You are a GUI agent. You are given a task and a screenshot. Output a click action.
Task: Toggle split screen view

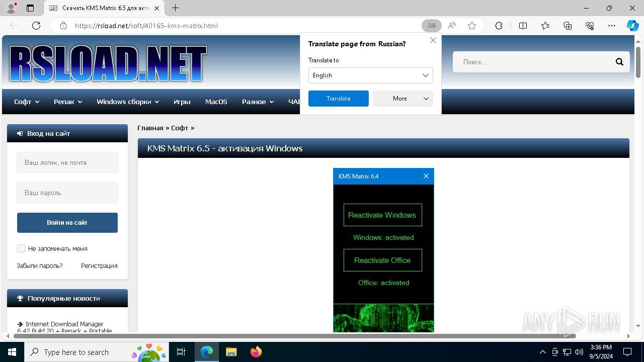point(523,26)
